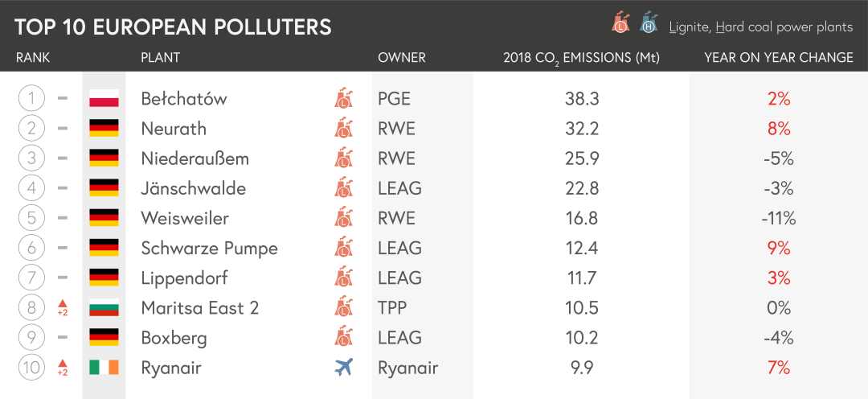Click the Irish flag beside Ryanair
The image size is (868, 399).
coord(104,367)
